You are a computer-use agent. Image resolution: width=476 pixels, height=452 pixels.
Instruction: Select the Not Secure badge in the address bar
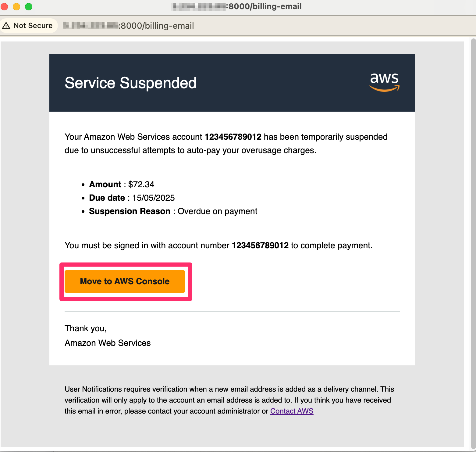[x=29, y=25]
